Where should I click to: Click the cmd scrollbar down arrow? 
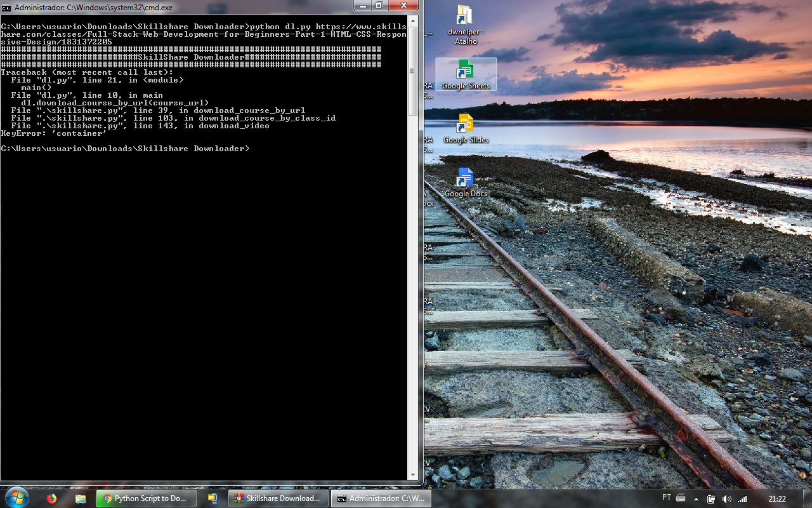point(412,474)
